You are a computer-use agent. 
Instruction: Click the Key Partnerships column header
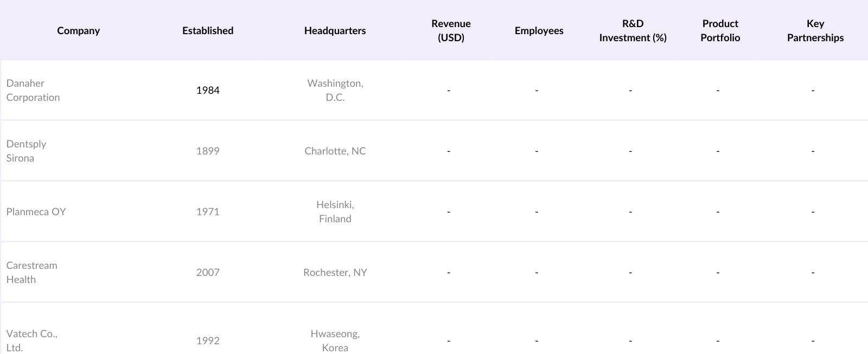pyautogui.click(x=815, y=30)
